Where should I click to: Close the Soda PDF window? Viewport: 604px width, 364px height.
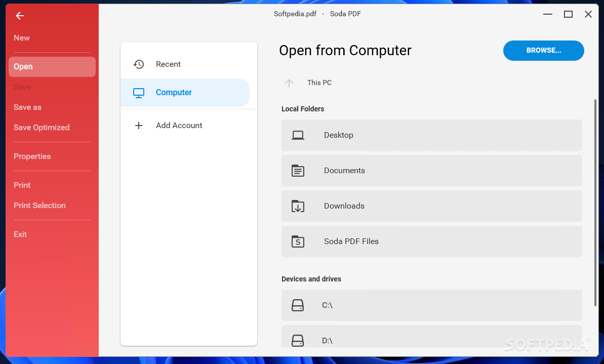pos(588,14)
